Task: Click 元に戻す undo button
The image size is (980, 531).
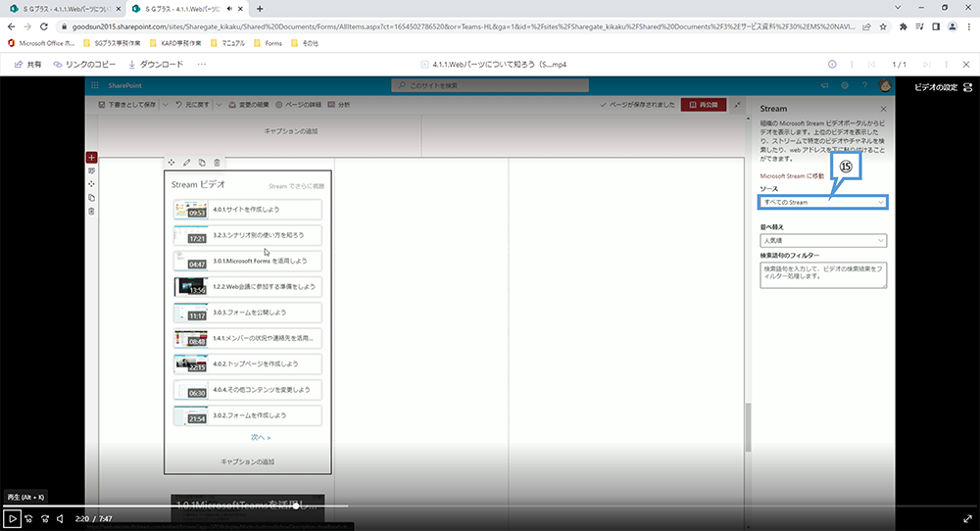Action: click(x=192, y=105)
